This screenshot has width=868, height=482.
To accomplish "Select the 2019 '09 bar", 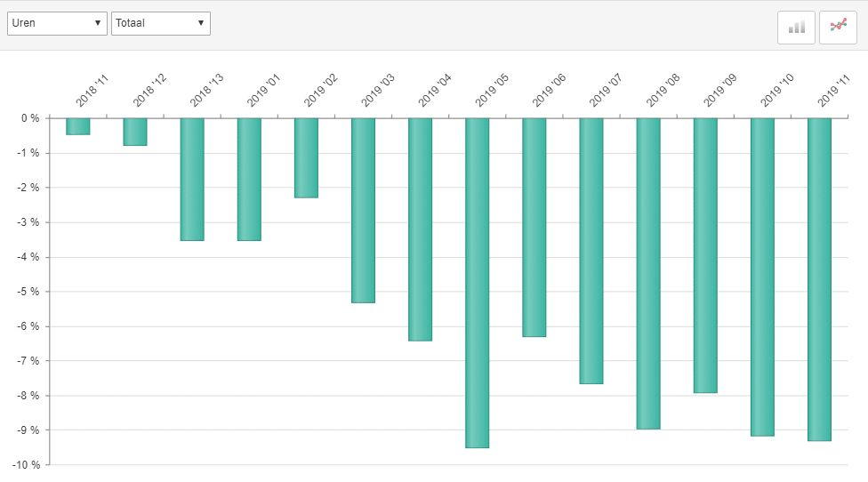I will click(x=705, y=254).
